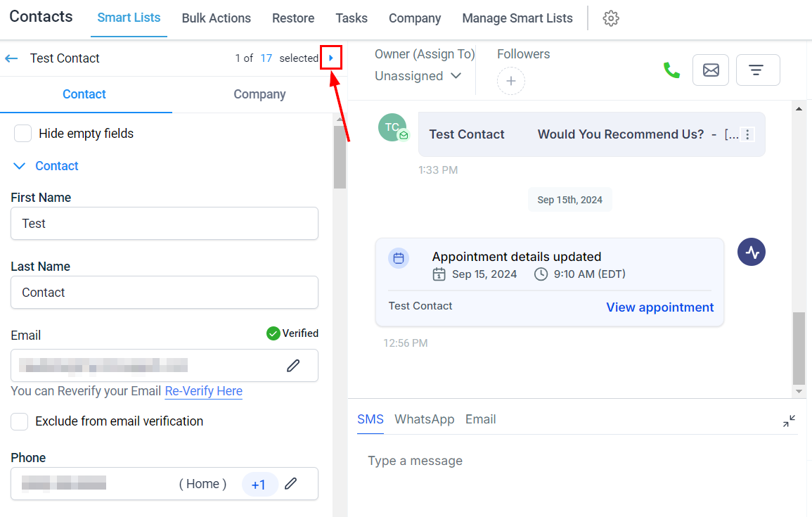
Task: Switch to the Company tab
Action: pos(259,94)
